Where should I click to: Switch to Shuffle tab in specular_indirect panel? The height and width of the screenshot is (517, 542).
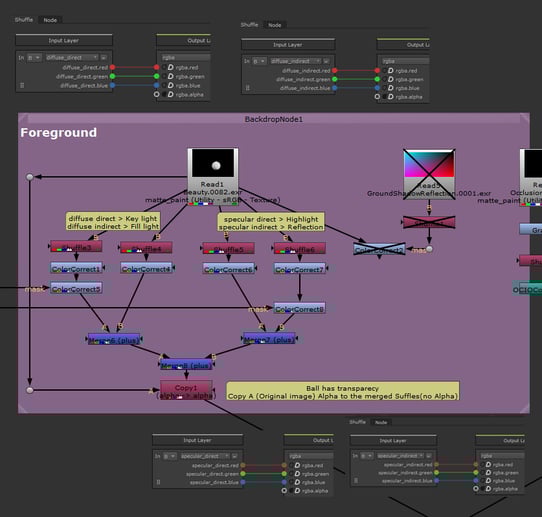[x=357, y=422]
